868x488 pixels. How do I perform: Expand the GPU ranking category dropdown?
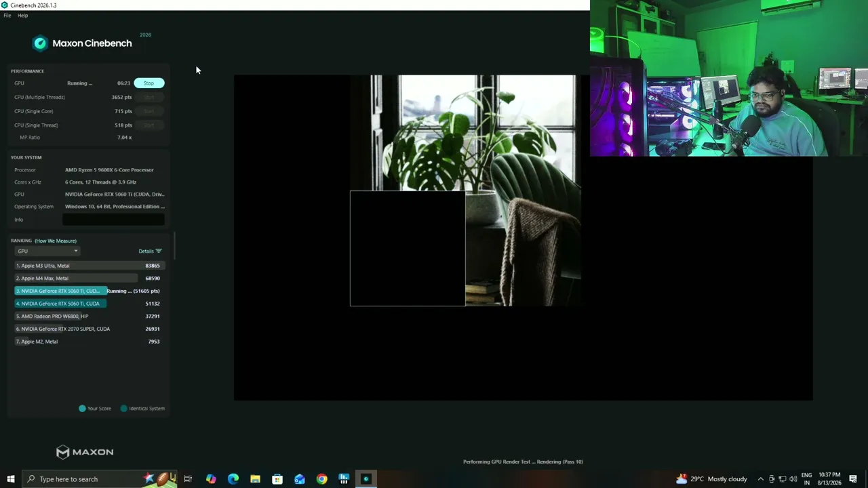pyautogui.click(x=47, y=251)
